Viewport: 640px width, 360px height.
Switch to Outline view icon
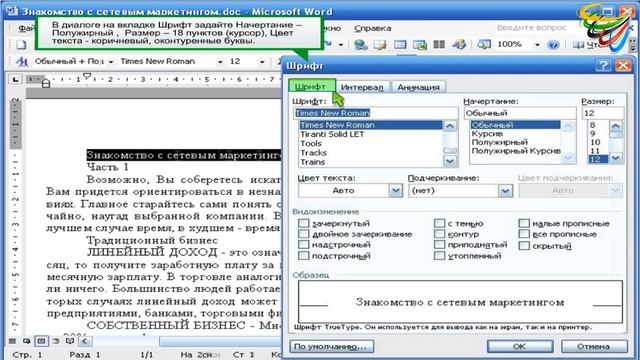tap(56, 341)
